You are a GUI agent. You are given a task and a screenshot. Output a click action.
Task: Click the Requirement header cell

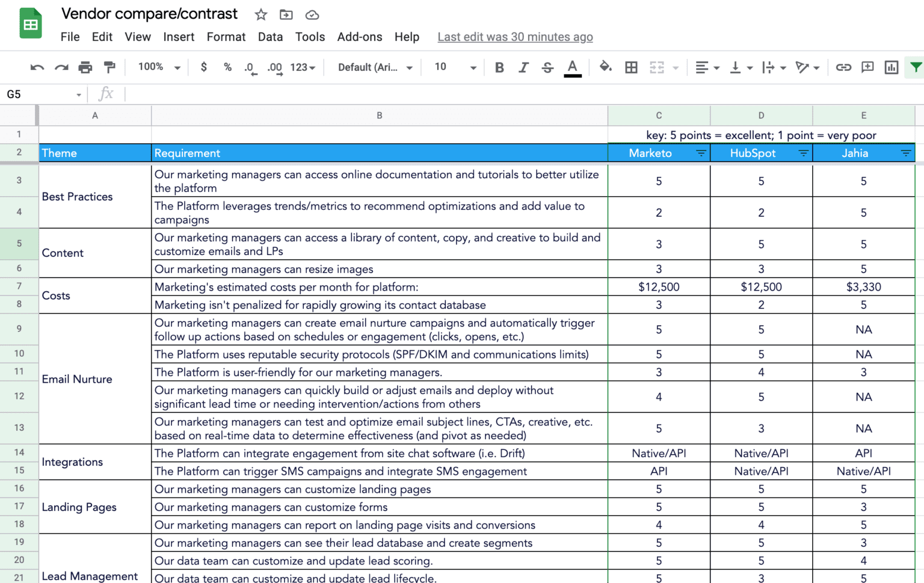click(x=380, y=153)
